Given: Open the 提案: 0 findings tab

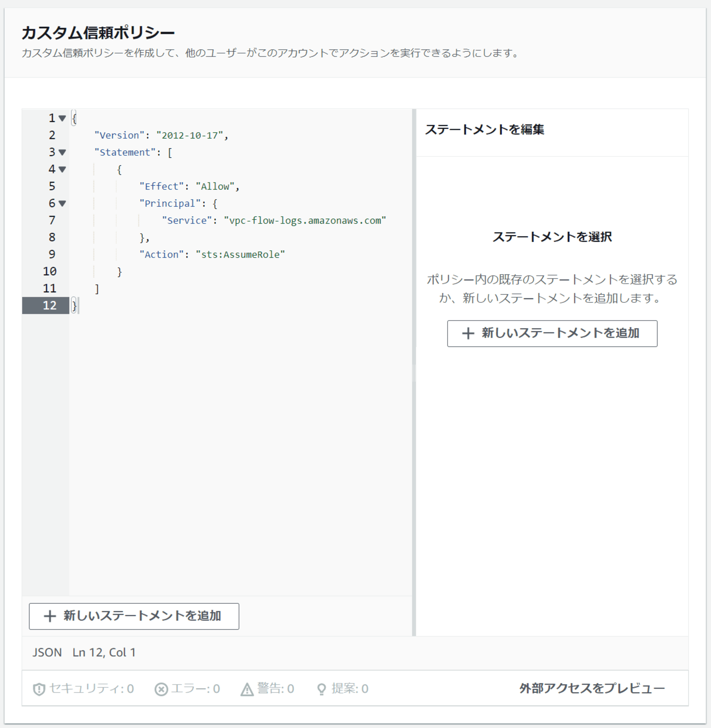Looking at the screenshot, I should tap(342, 689).
